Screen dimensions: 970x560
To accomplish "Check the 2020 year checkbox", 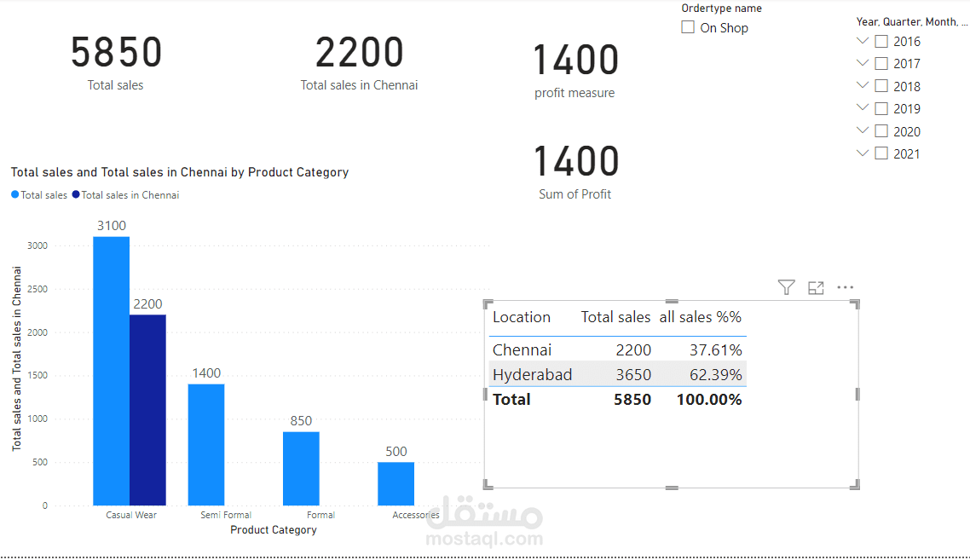I will pyautogui.click(x=881, y=130).
